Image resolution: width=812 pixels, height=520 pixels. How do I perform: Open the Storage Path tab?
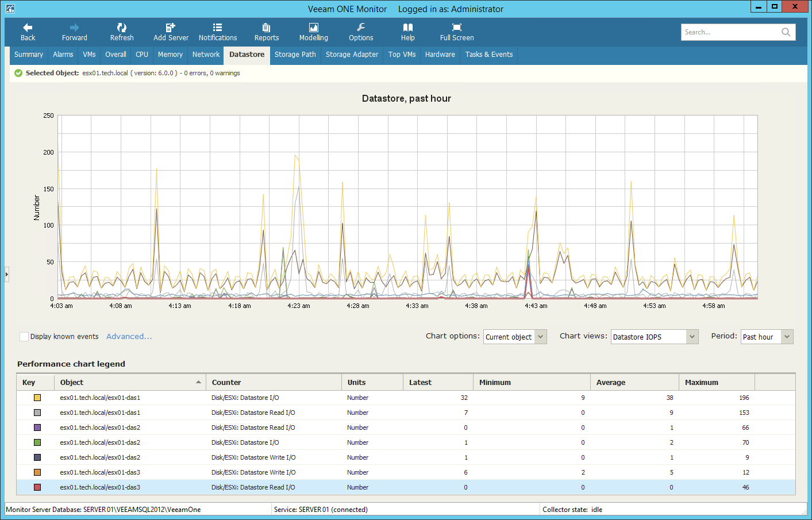[x=295, y=55]
